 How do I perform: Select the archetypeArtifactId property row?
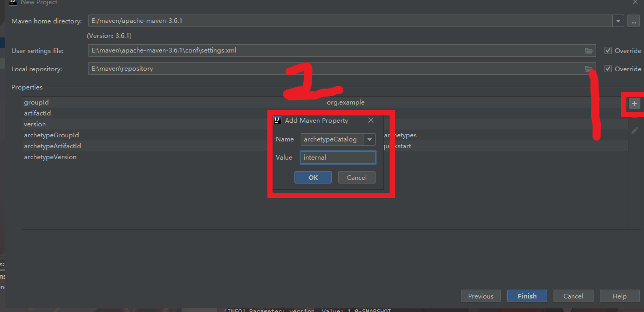325,146
